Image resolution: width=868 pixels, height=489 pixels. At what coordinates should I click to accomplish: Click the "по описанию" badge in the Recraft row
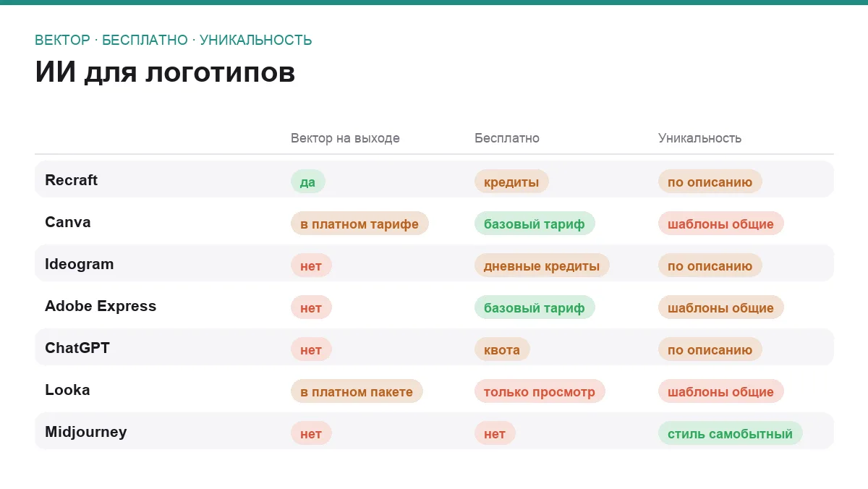710,182
